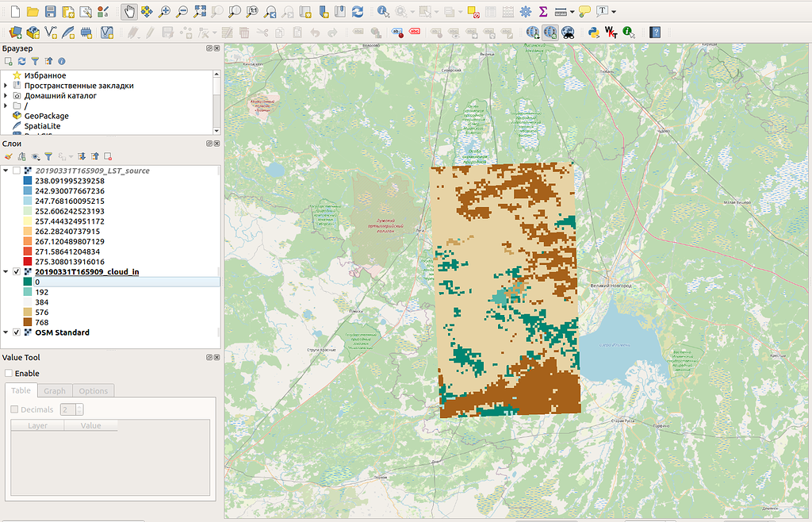Tick the Value Tool Enable checkbox
This screenshot has width=812, height=522.
click(x=9, y=374)
